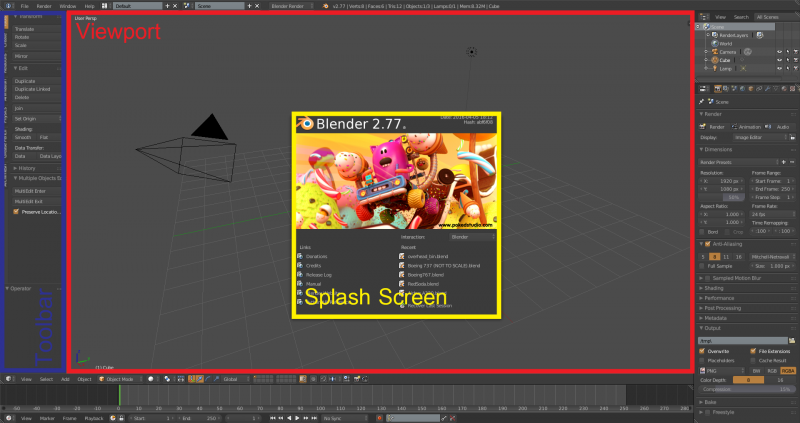Screen dimensions: 800x423
Task: Click the outliner editor-type icon
Action: point(704,17)
